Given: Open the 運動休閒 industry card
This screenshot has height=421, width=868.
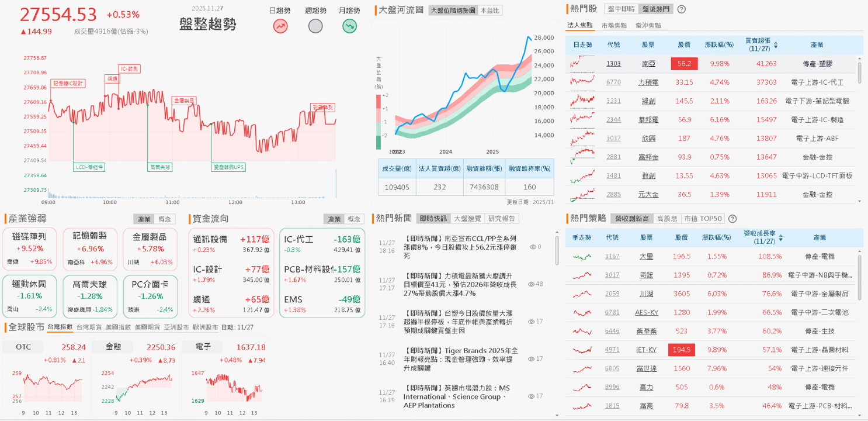Looking at the screenshot, I should point(29,296).
